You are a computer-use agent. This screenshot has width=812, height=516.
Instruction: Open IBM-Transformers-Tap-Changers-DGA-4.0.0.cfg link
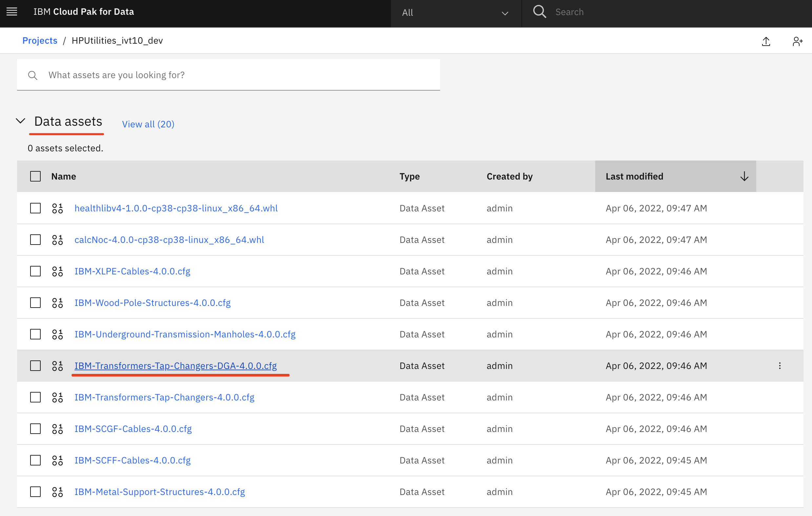[175, 365]
